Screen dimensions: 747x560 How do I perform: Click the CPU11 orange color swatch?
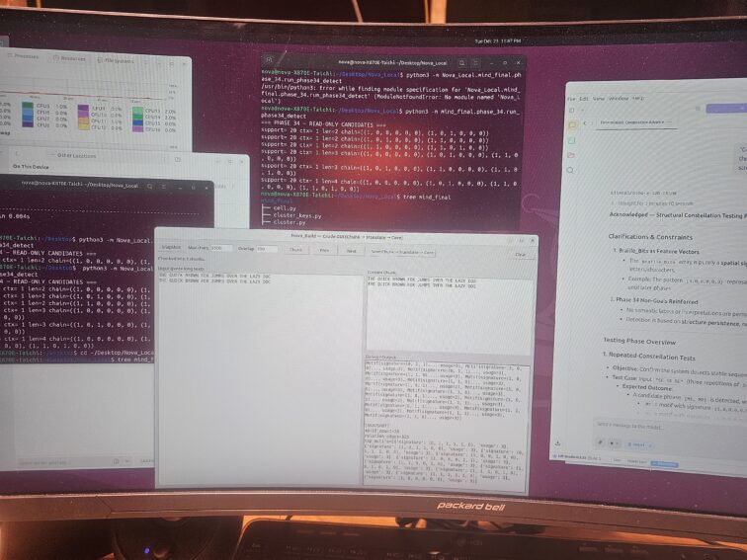83,120
